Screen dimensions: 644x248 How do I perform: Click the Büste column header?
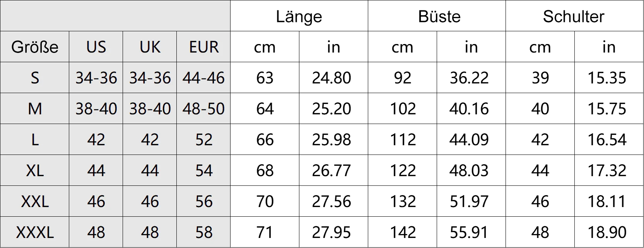(439, 16)
